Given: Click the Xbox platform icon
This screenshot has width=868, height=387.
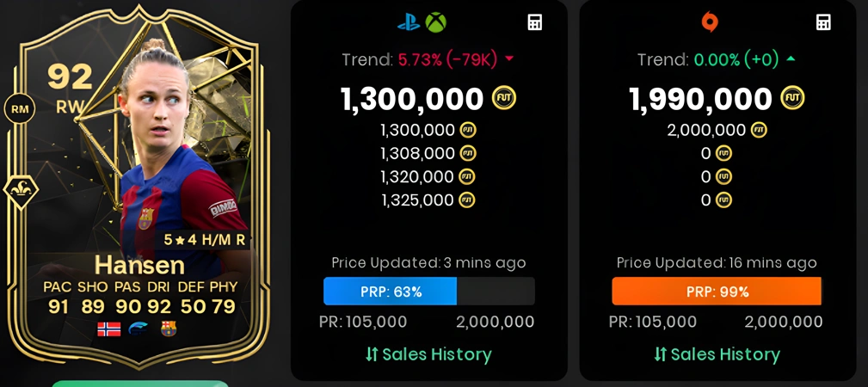Looking at the screenshot, I should 435,22.
